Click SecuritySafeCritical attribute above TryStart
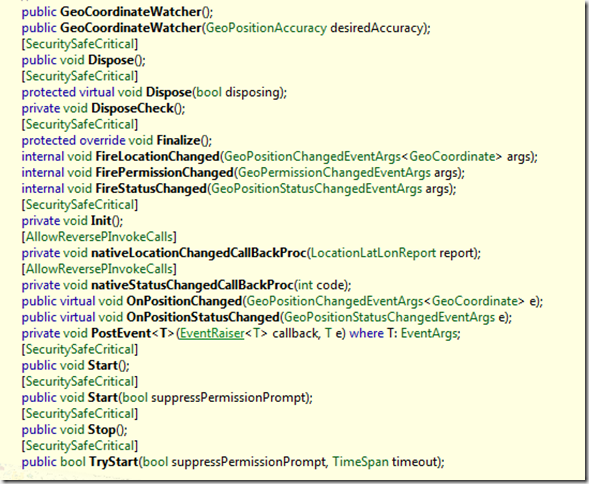This screenshot has width=589, height=484. 80,446
